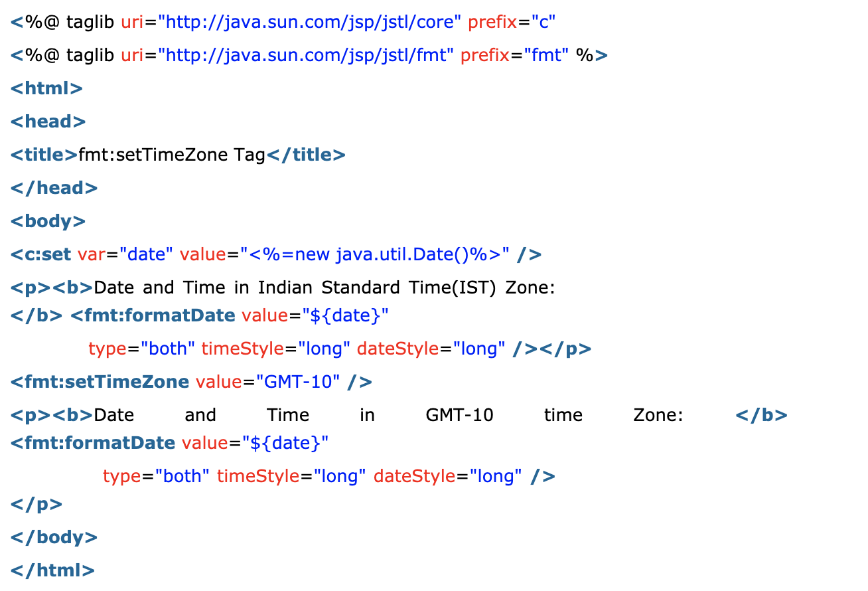Click the jstl/fmt URI string
Screen dimensions: 868x591
pyautogui.click(x=306, y=55)
